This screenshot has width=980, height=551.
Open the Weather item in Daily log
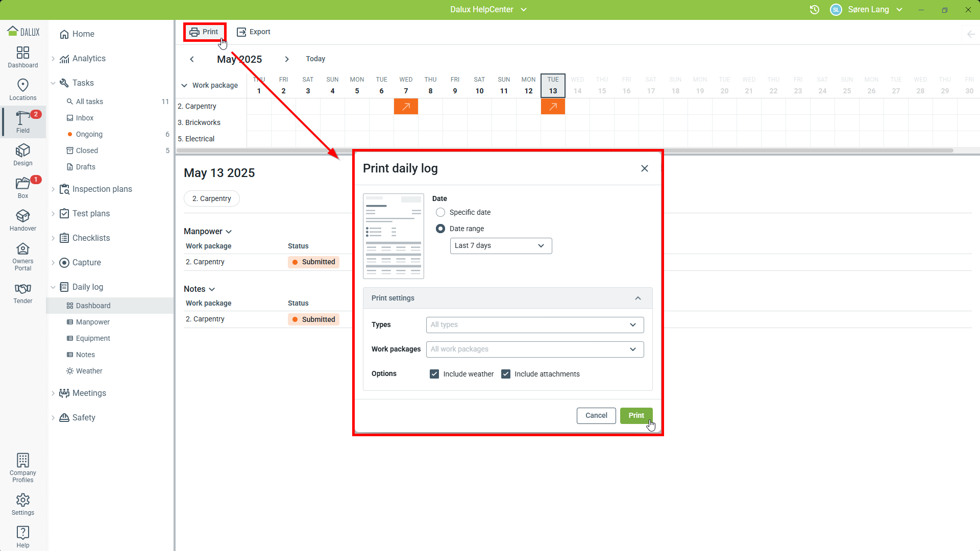click(89, 371)
